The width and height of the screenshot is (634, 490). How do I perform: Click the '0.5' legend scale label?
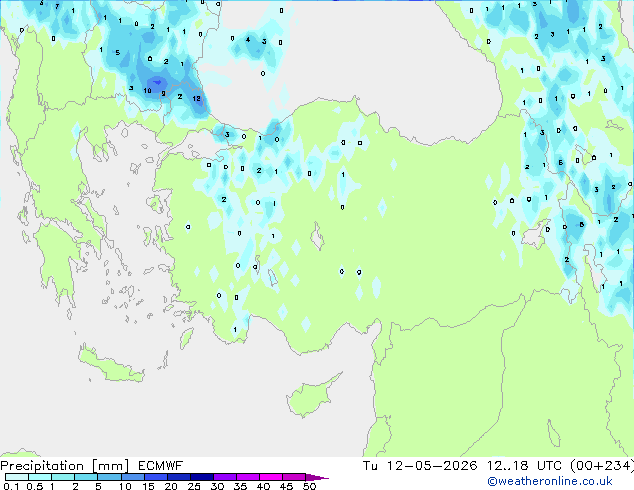click(x=35, y=486)
